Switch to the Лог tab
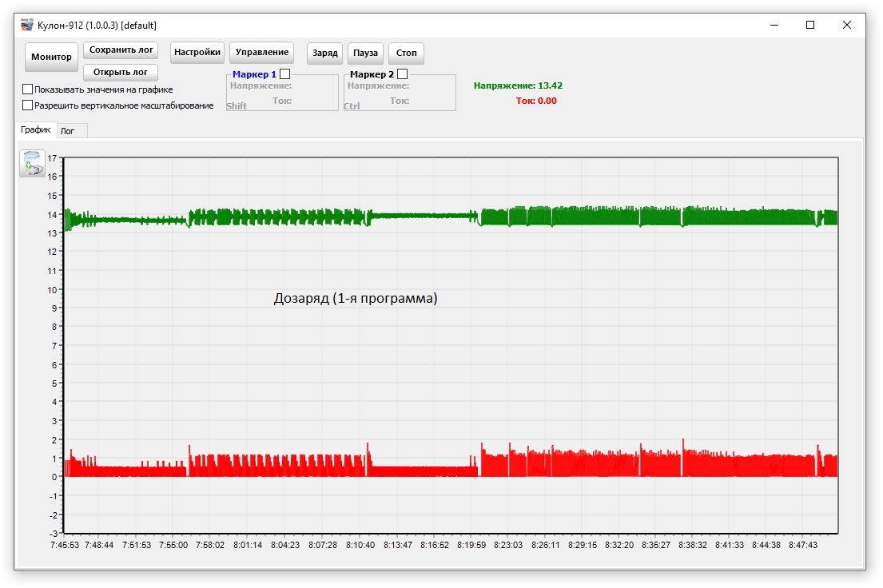Image resolution: width=883 pixels, height=588 pixels. click(x=68, y=131)
